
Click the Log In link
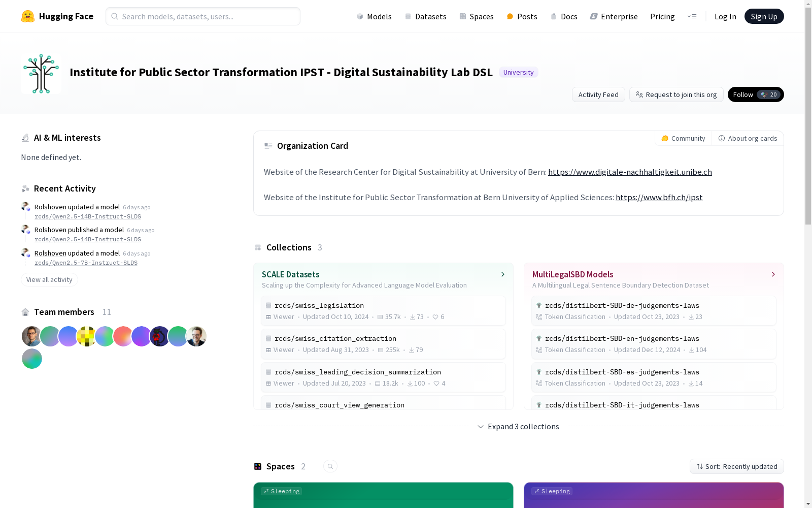pos(725,16)
